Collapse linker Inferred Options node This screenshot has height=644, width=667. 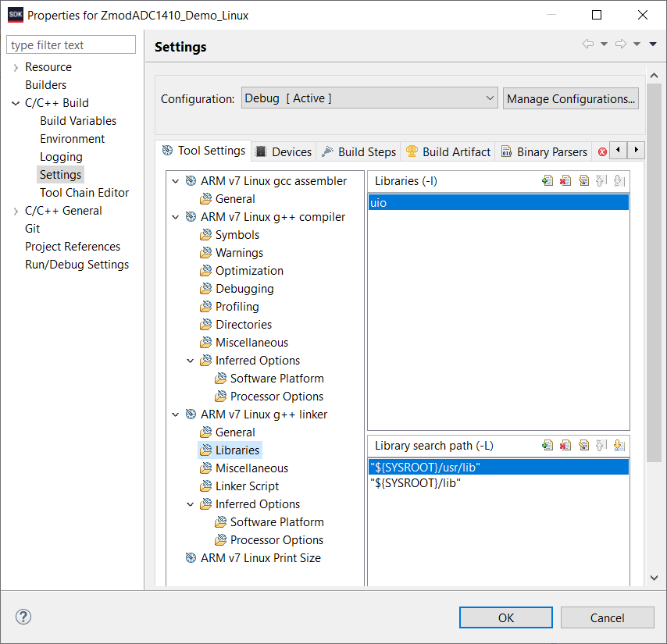click(190, 504)
